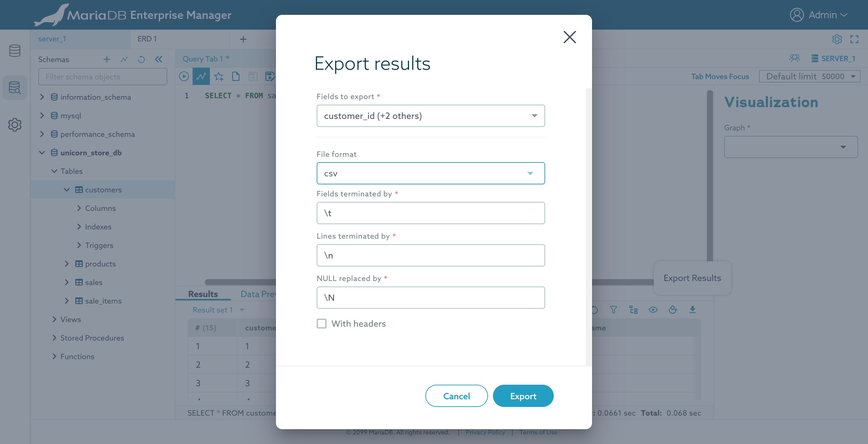Toggle Tab Moves Focus option
This screenshot has height=444, width=868.
click(x=720, y=77)
